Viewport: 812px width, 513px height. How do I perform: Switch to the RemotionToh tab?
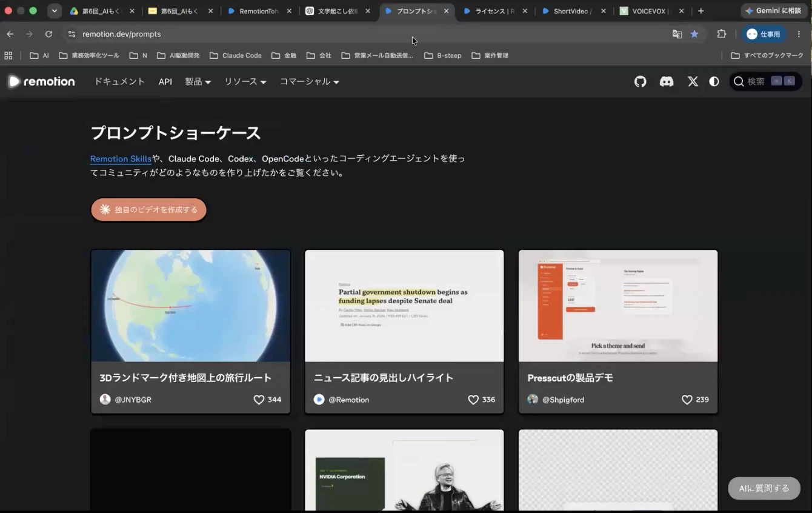click(x=259, y=11)
